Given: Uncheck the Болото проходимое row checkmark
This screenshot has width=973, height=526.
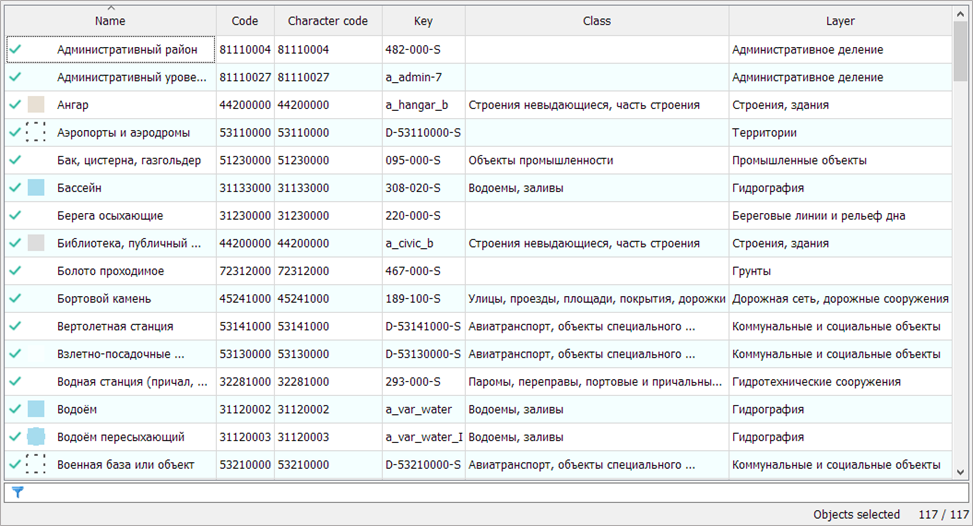Looking at the screenshot, I should click(x=15, y=270).
